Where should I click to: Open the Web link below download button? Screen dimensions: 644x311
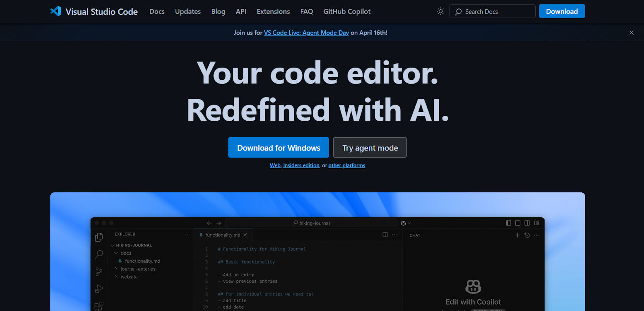(275, 165)
